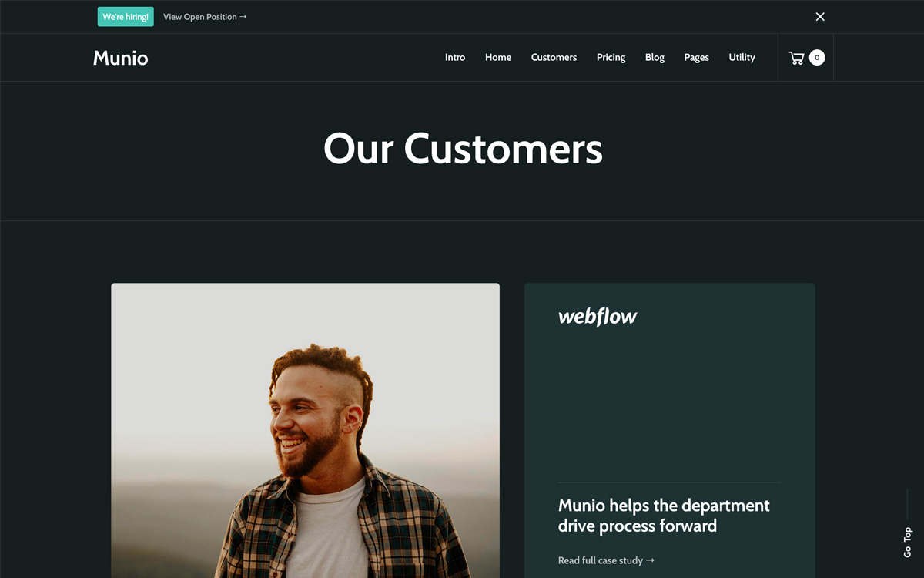The width and height of the screenshot is (924, 578).
Task: Dismiss the hiring announcement banner
Action: (x=820, y=17)
